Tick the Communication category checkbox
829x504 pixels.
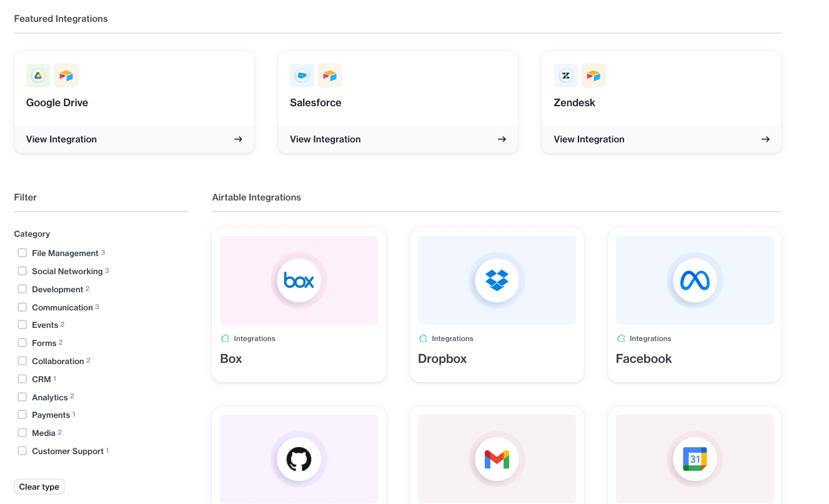point(22,307)
